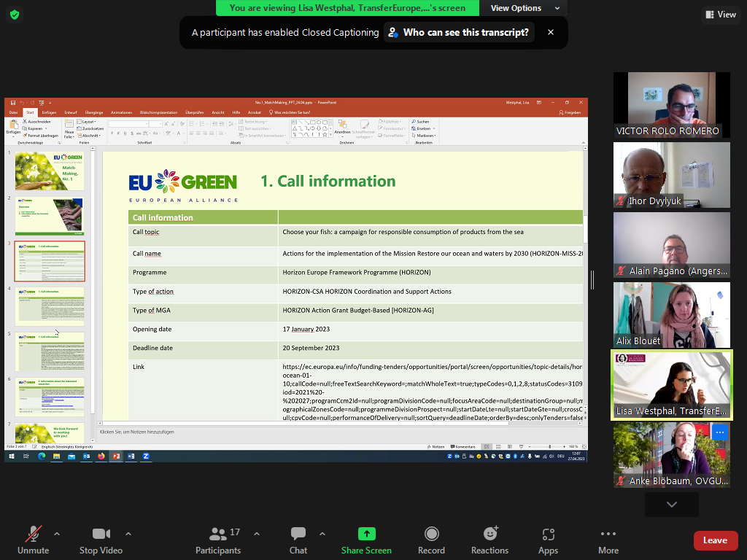Viewport: 747px width, 560px height.
Task: Open Word from the shared taskbar
Action: [131, 456]
